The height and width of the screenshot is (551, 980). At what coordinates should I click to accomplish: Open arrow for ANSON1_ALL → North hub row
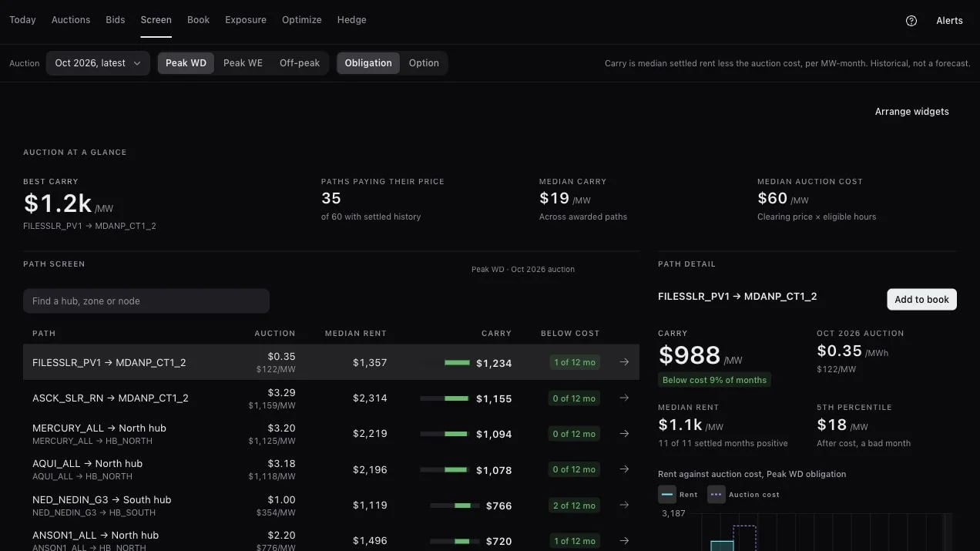624,541
